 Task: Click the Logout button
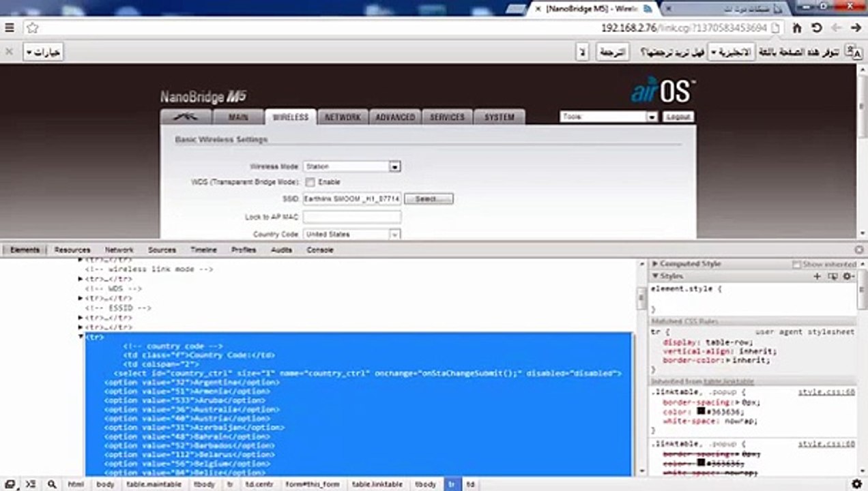678,117
